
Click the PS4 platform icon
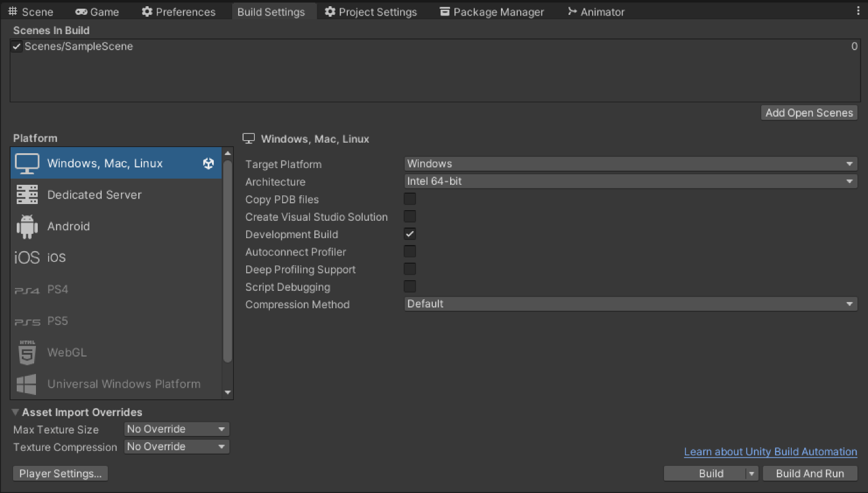pos(27,290)
